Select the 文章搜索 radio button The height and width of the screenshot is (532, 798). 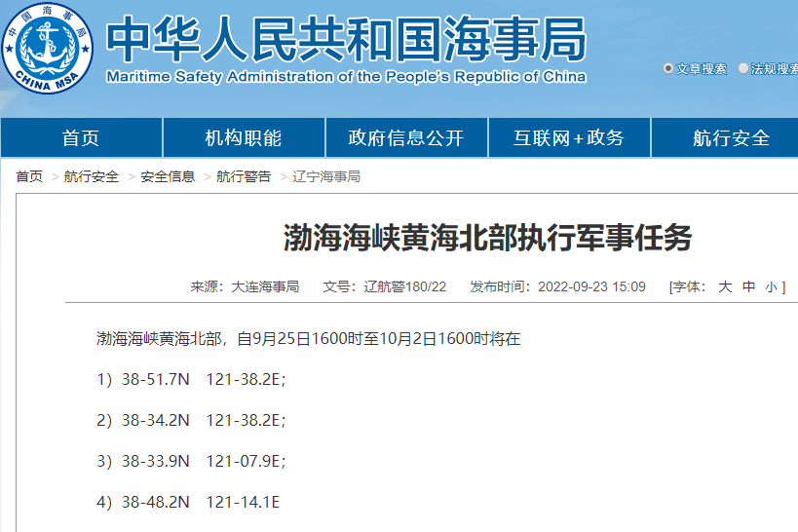click(668, 68)
